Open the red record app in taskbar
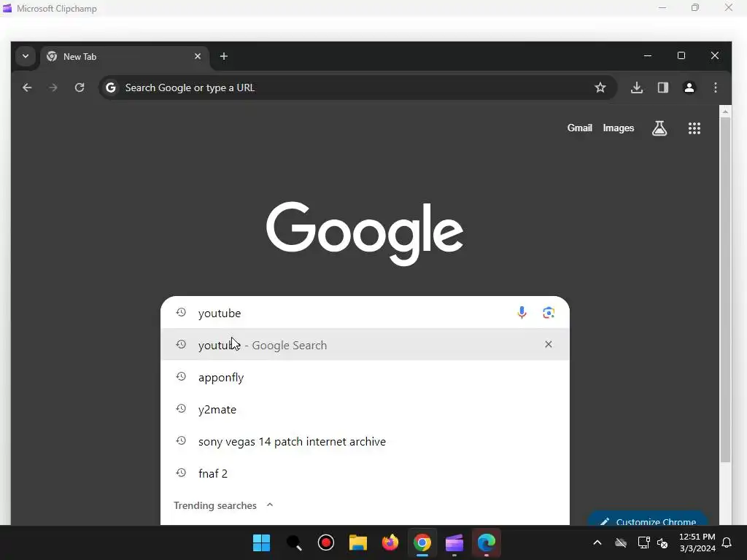This screenshot has height=560, width=747. tap(326, 542)
